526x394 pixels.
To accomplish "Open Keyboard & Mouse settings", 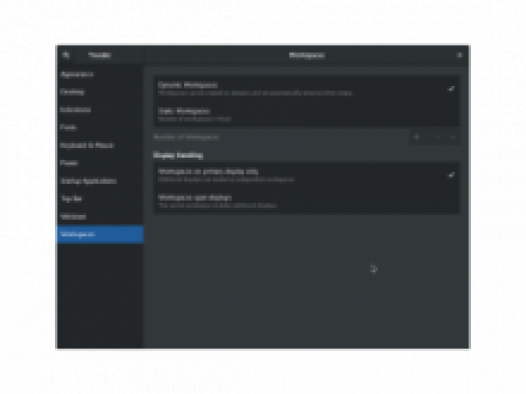I will (x=100, y=145).
